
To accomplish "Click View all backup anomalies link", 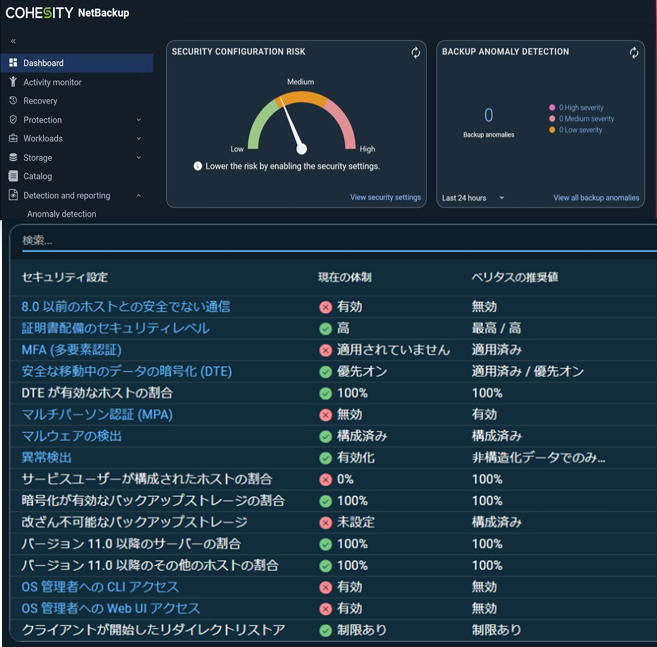I will pyautogui.click(x=596, y=197).
